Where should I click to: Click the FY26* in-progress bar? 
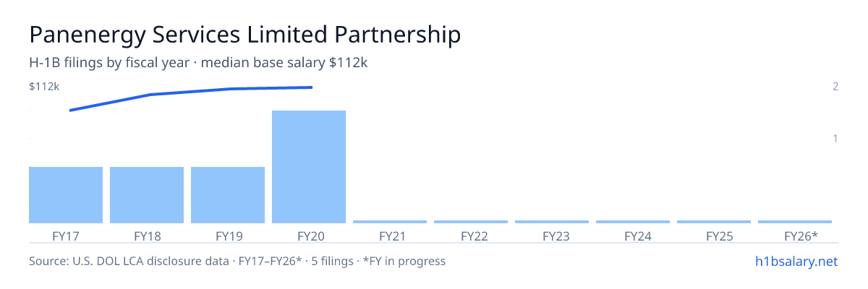pos(795,222)
